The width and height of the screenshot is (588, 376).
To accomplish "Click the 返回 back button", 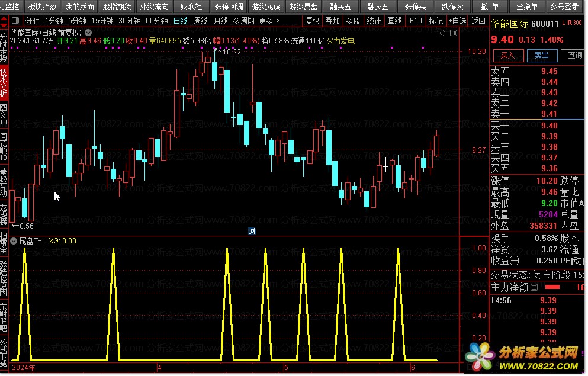I will [x=478, y=21].
